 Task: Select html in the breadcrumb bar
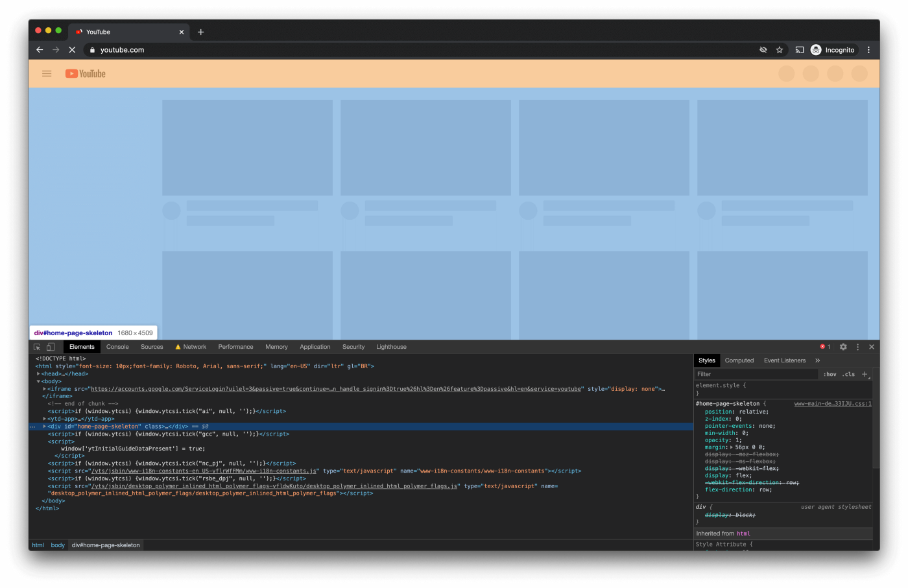pos(38,545)
